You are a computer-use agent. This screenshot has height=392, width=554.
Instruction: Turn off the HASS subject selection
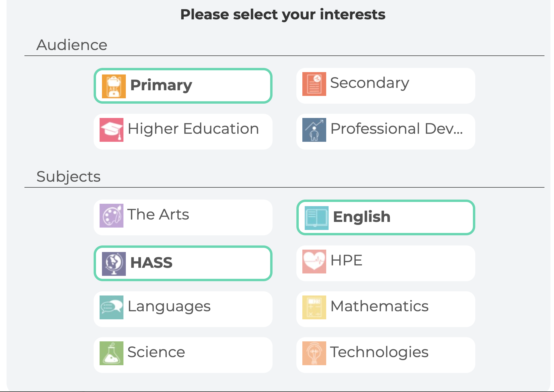(x=183, y=263)
